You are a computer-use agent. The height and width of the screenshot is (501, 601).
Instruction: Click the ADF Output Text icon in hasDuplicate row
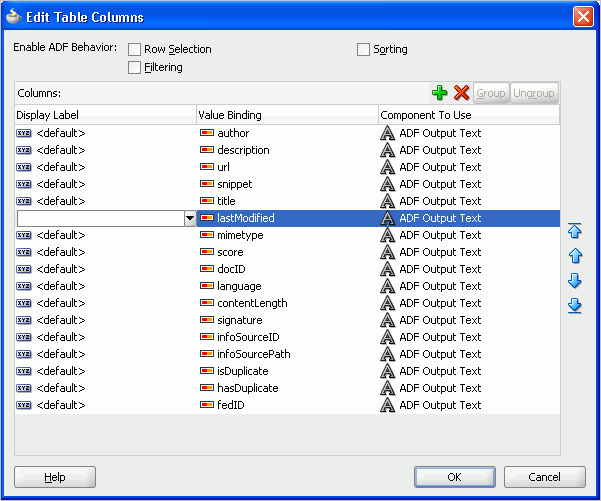[x=388, y=388]
